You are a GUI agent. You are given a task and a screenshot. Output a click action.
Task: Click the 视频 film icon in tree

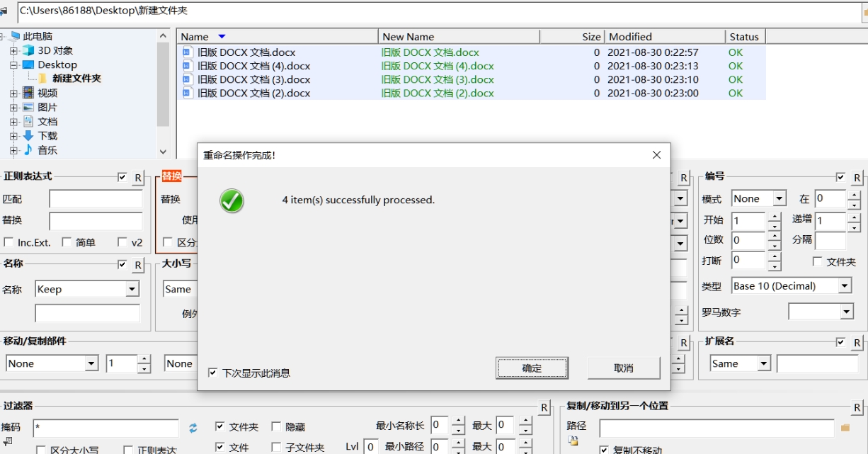point(28,93)
